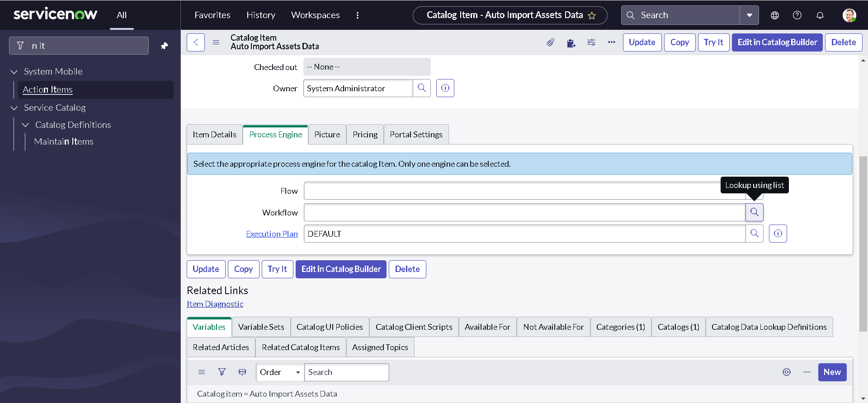The height and width of the screenshot is (403, 868).
Task: Open the All menu tab
Action: tap(122, 15)
